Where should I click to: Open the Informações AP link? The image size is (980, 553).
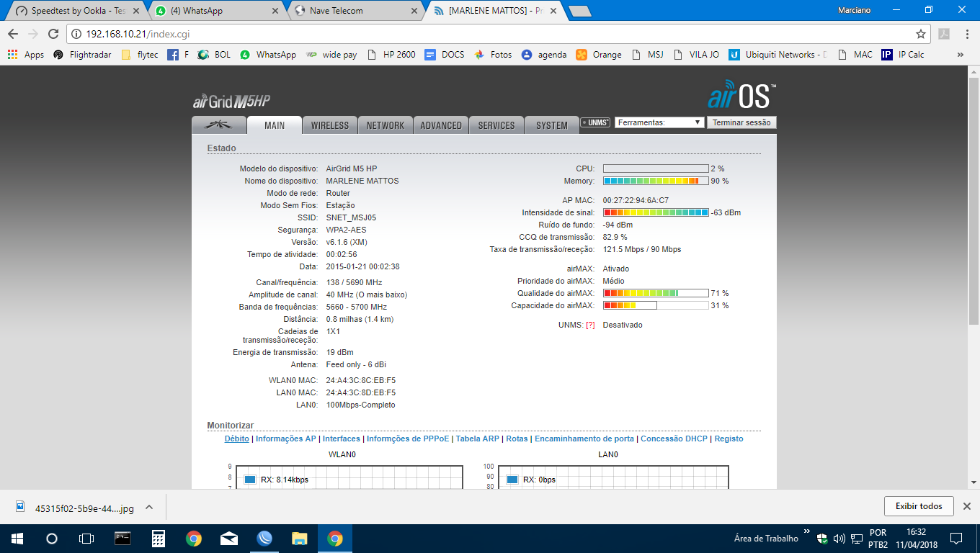285,439
